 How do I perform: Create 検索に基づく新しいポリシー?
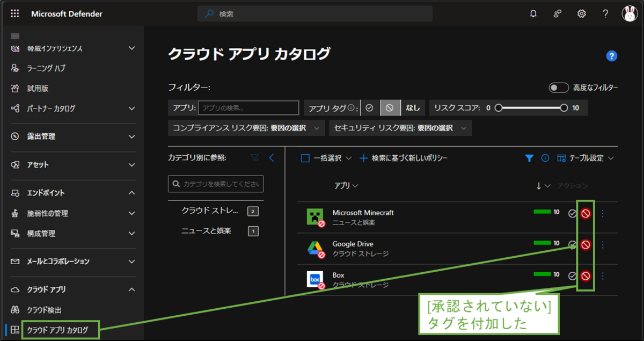coord(404,158)
